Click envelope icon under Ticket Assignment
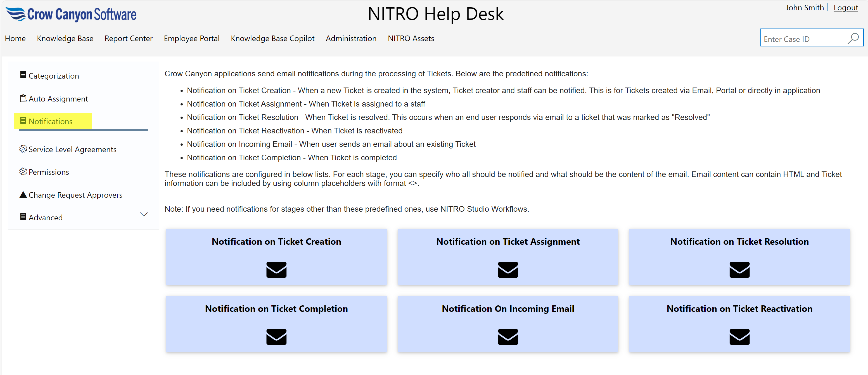Screen dimensions: 868x375 point(507,270)
